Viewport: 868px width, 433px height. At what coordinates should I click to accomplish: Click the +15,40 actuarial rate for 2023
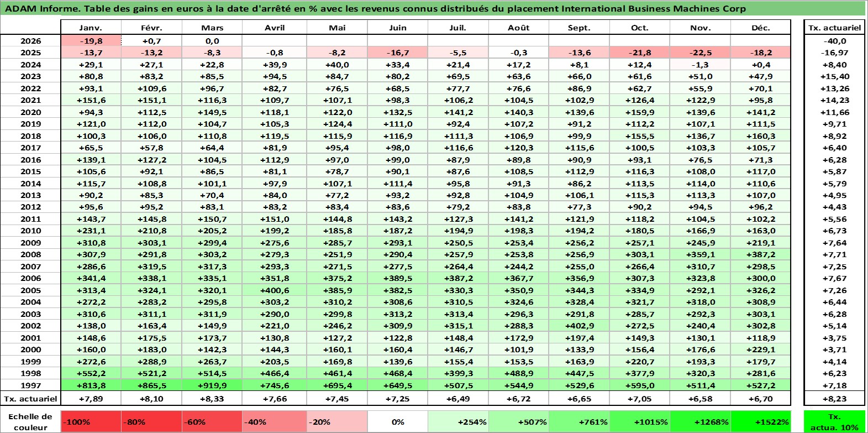pos(834,76)
